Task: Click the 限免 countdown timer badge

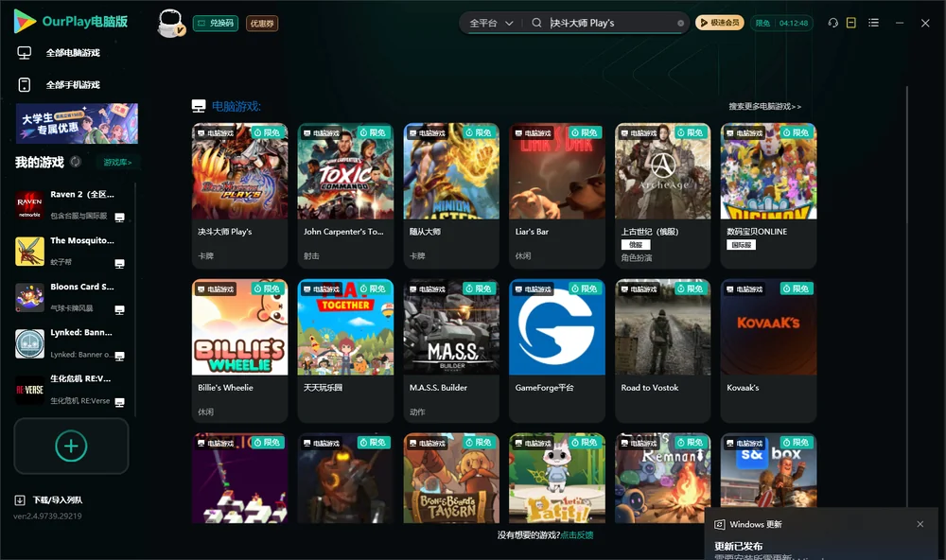Action: pos(782,23)
